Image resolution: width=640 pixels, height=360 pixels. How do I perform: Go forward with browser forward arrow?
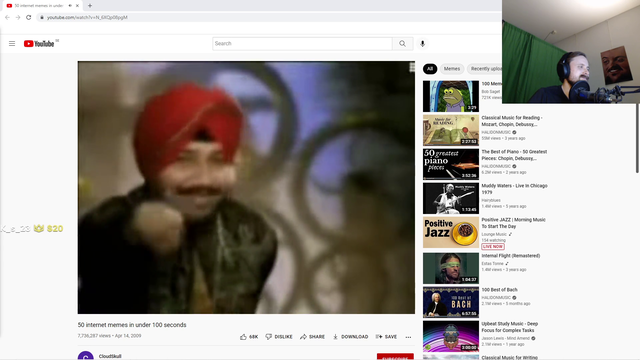click(18, 17)
